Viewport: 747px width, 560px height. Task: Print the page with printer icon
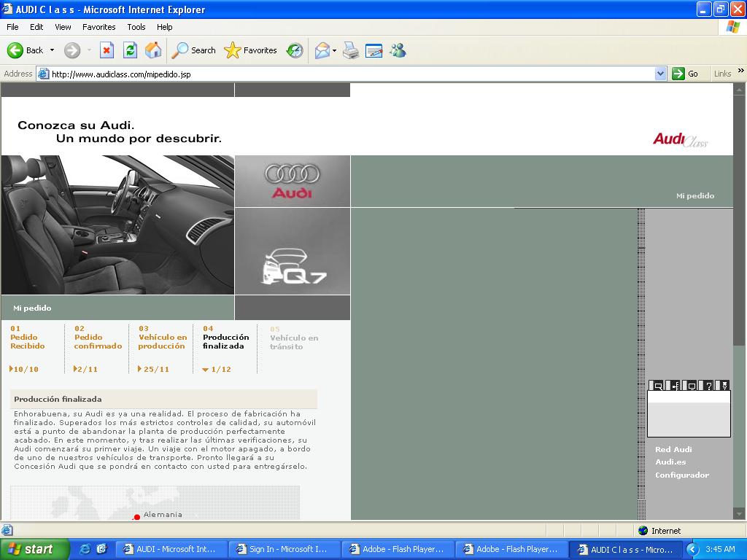351,50
